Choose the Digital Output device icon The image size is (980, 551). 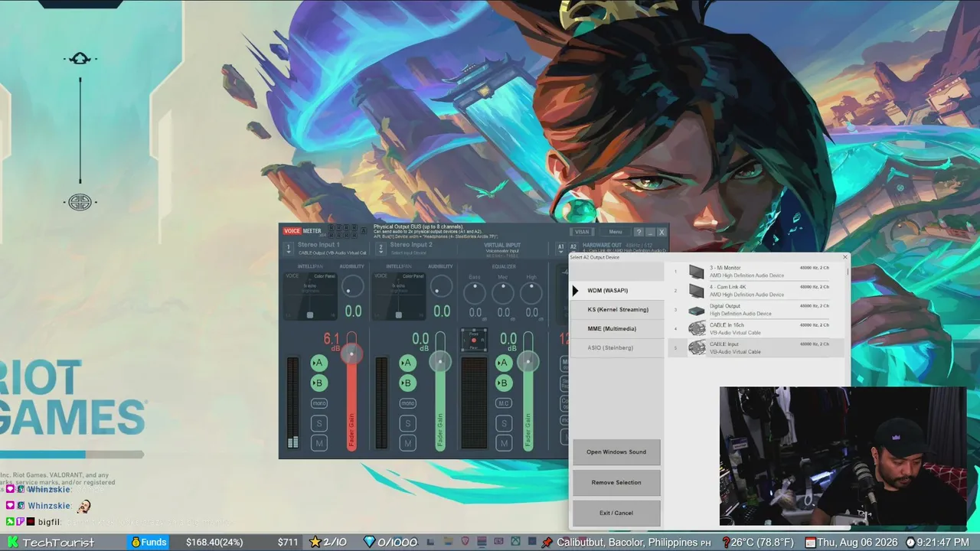point(696,310)
